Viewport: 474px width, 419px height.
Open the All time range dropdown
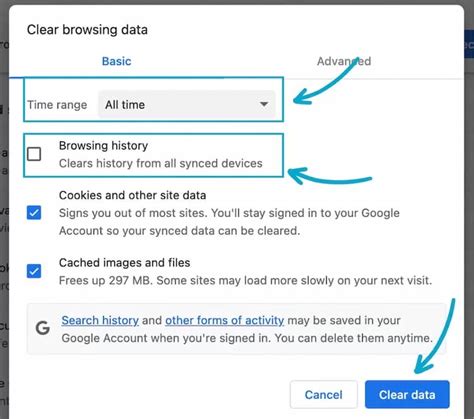click(187, 105)
